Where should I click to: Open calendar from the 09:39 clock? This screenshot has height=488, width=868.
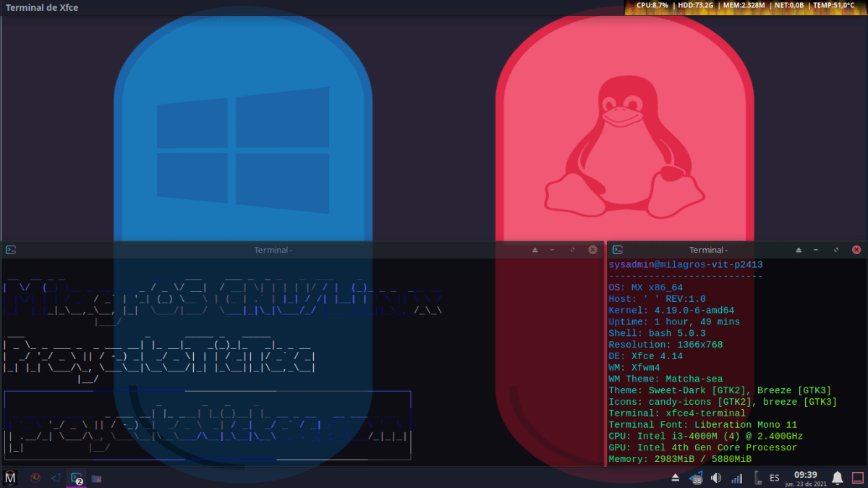pyautogui.click(x=805, y=478)
